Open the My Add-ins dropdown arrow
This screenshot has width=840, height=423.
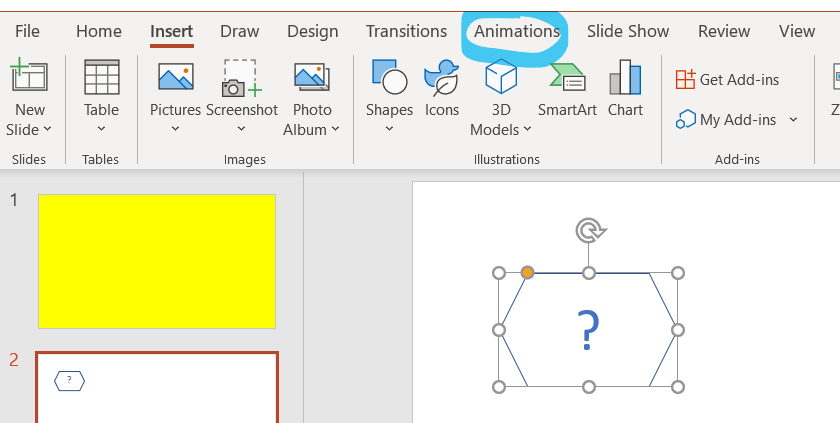(793, 120)
